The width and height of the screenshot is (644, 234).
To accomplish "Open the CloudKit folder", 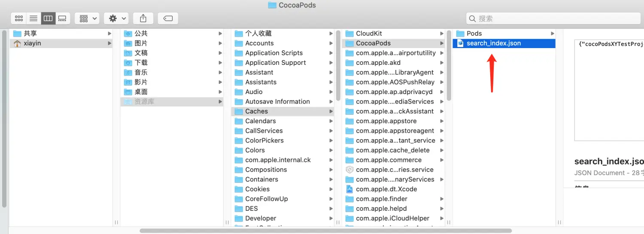I will [x=369, y=33].
